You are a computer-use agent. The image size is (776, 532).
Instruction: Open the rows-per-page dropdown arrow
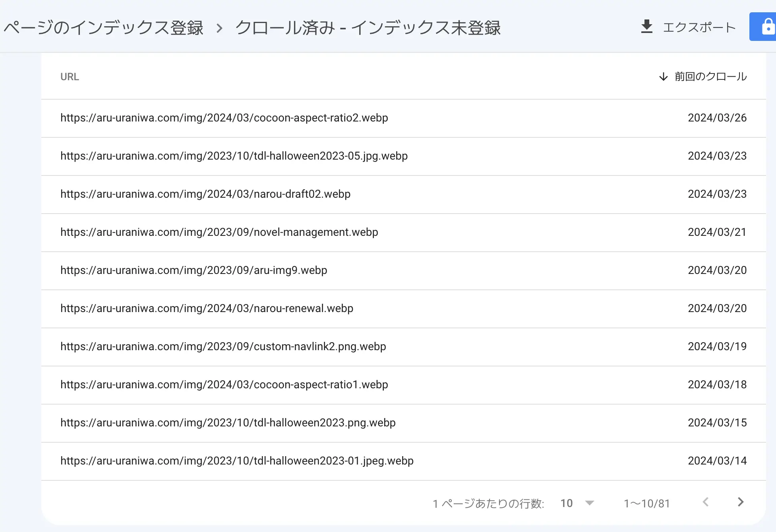(x=590, y=503)
